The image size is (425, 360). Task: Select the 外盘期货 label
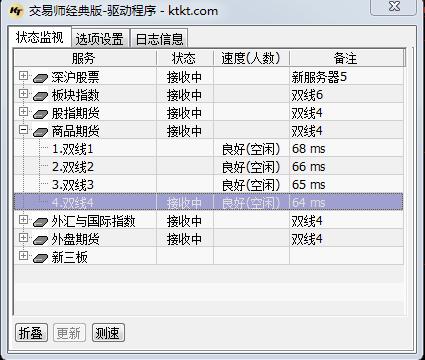click(x=76, y=239)
